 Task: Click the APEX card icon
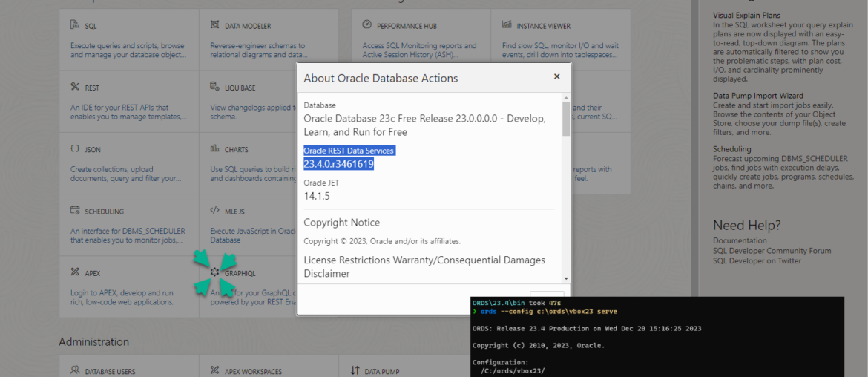75,272
